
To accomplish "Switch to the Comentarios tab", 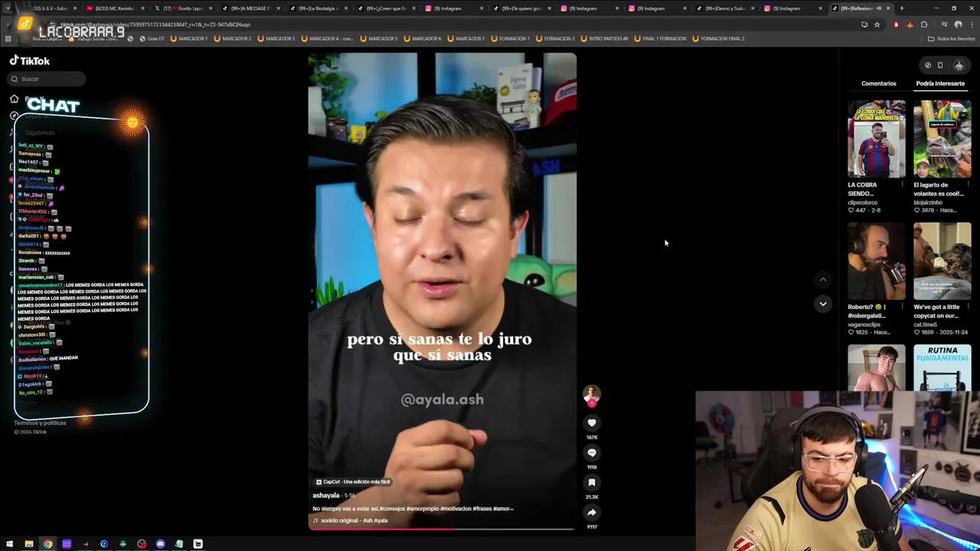I will 878,83.
